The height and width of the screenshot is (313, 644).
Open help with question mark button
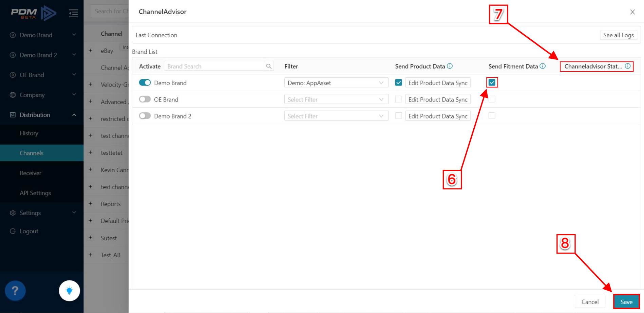[x=15, y=291]
